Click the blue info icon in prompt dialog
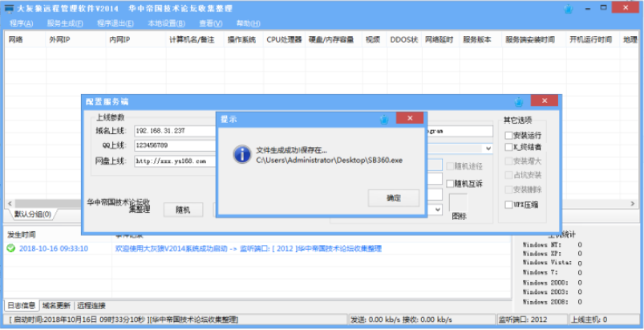The image size is (644, 330). coord(242,154)
